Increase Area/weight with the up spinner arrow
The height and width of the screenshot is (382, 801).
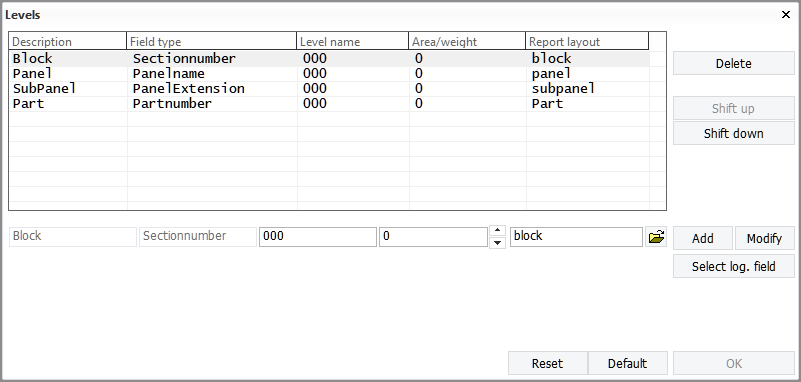(498, 231)
